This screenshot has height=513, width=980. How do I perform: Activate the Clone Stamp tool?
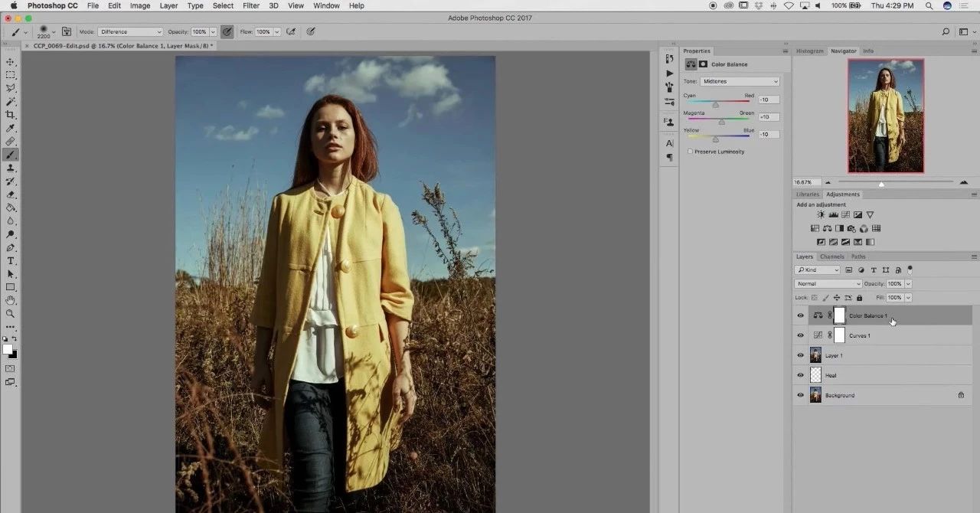click(x=11, y=168)
